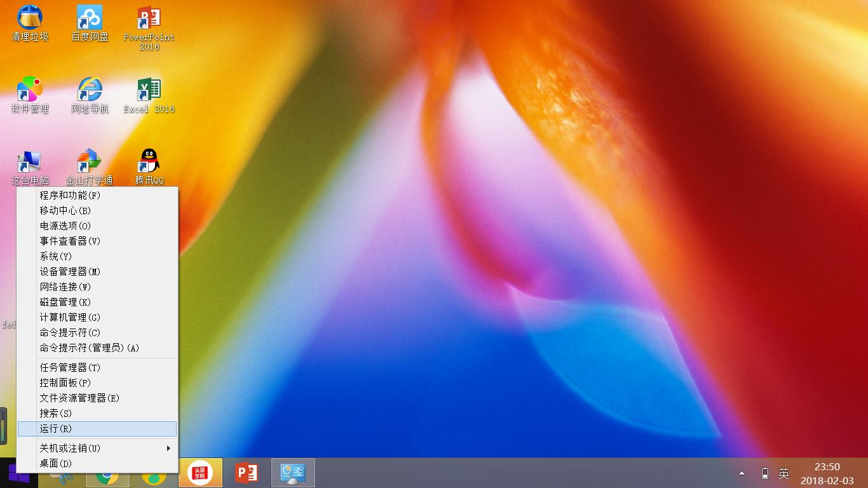Click the 头条学院 taskbar icon
This screenshot has height=488, width=868.
click(x=200, y=473)
